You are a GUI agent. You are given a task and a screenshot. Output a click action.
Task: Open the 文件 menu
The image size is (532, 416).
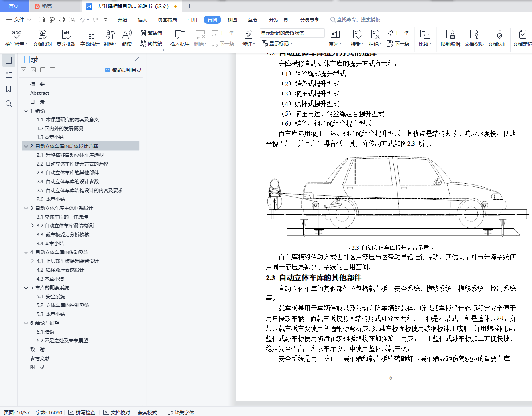click(x=18, y=19)
